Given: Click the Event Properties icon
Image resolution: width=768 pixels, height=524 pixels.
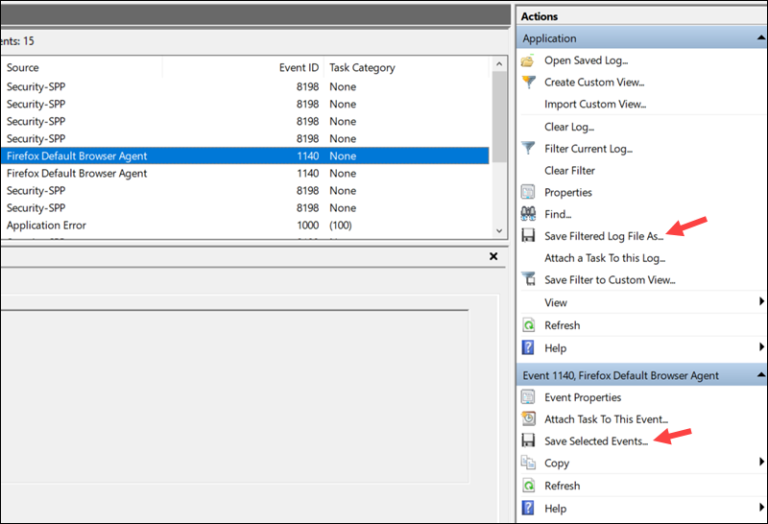Looking at the screenshot, I should click(x=528, y=397).
